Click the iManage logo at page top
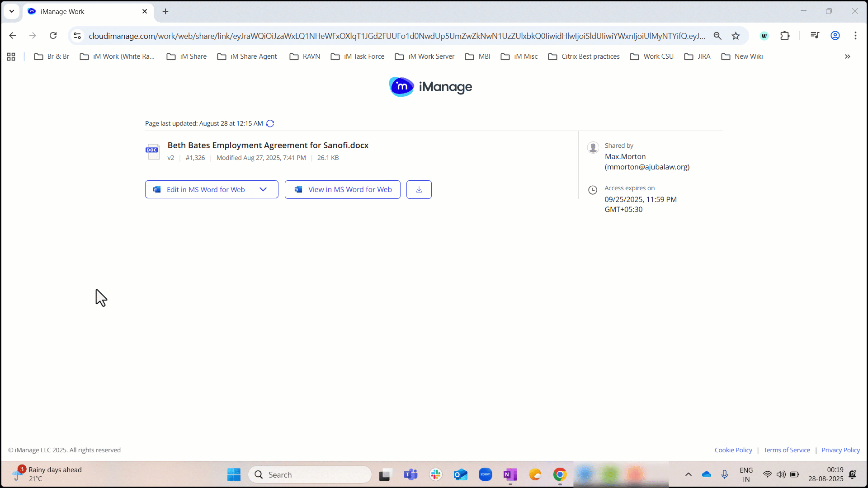868x488 pixels. (430, 87)
